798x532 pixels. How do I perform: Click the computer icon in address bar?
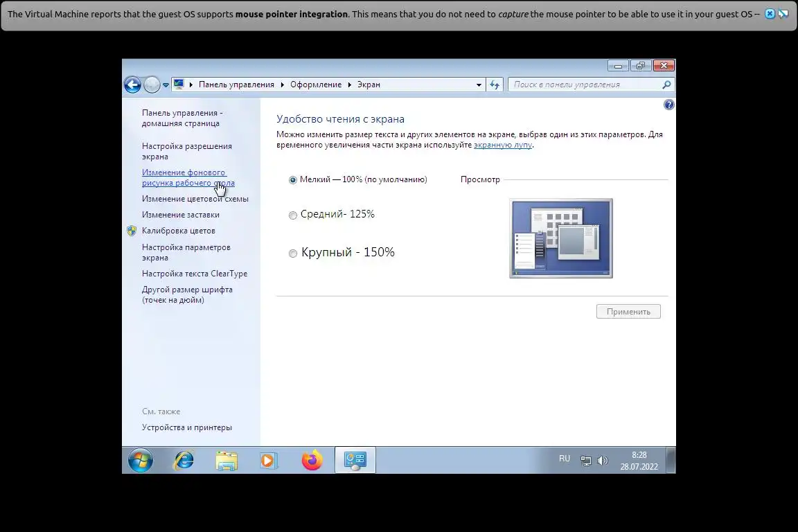tap(179, 85)
